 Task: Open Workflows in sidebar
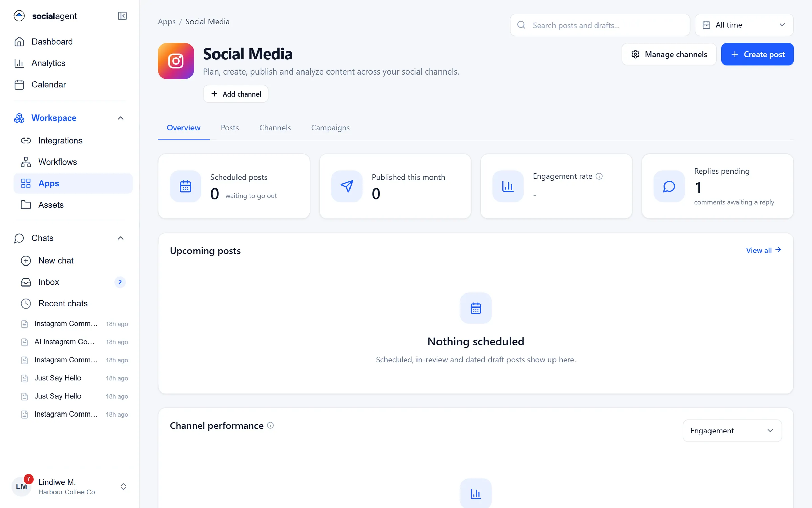73,162
